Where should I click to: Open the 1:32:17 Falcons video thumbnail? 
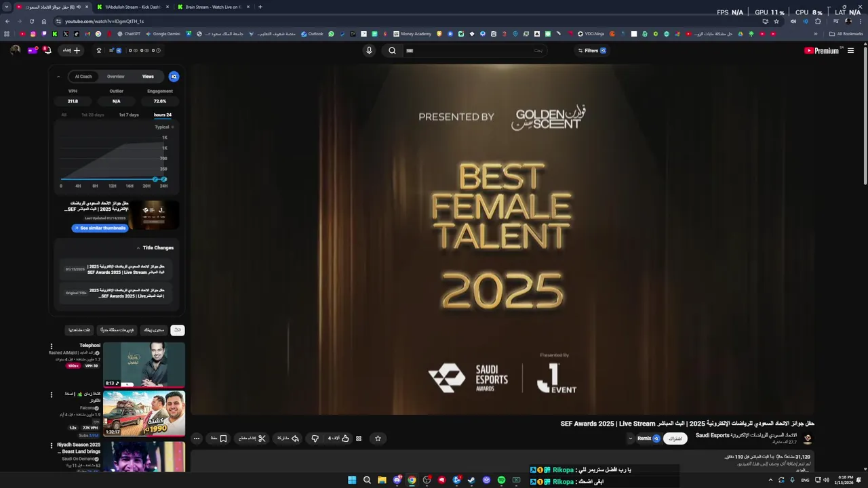[144, 413]
